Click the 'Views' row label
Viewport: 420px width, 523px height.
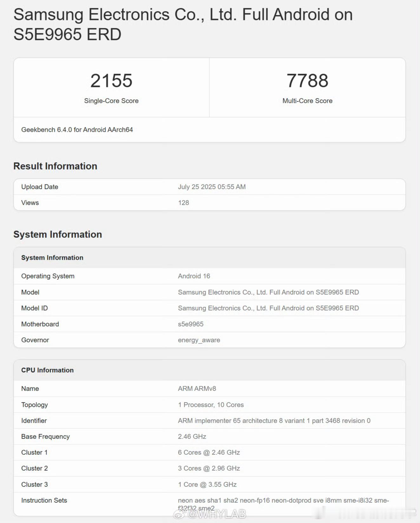(30, 203)
